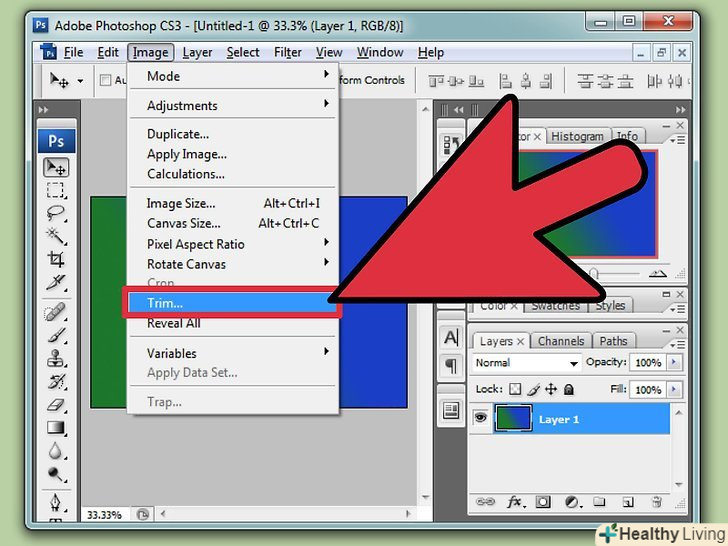
Task: Choose Reveal All menu item
Action: (x=232, y=324)
